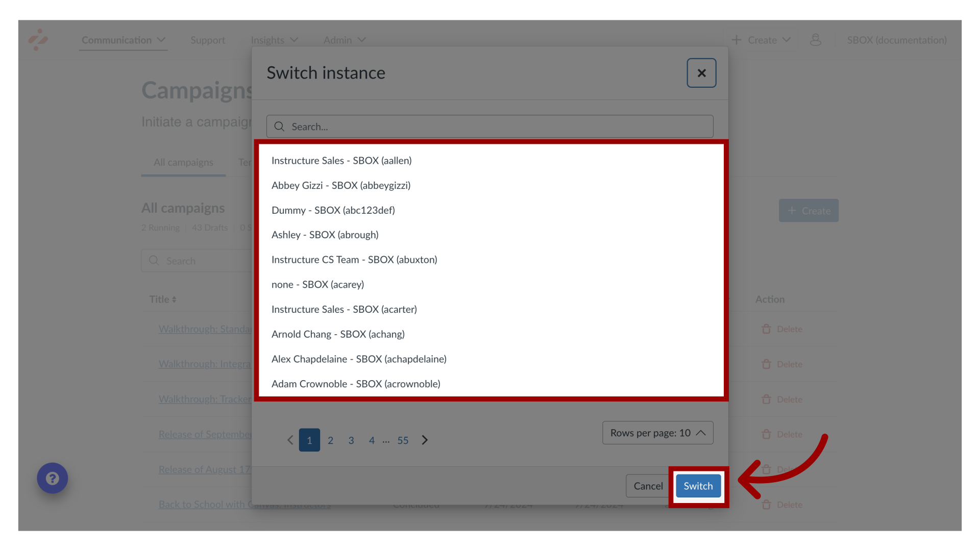This screenshot has width=980, height=551.
Task: Click the search input field
Action: pos(490,127)
